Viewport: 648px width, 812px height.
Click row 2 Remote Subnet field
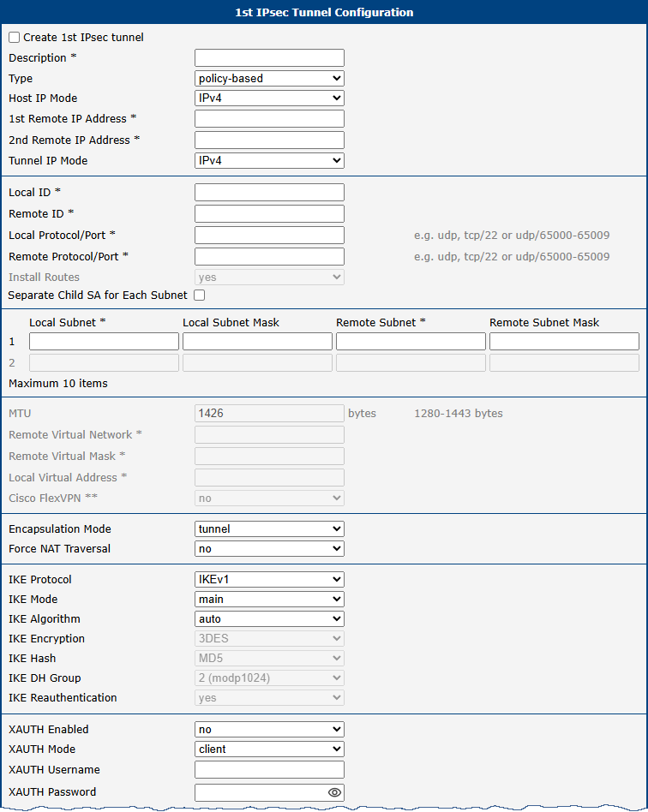(x=411, y=362)
